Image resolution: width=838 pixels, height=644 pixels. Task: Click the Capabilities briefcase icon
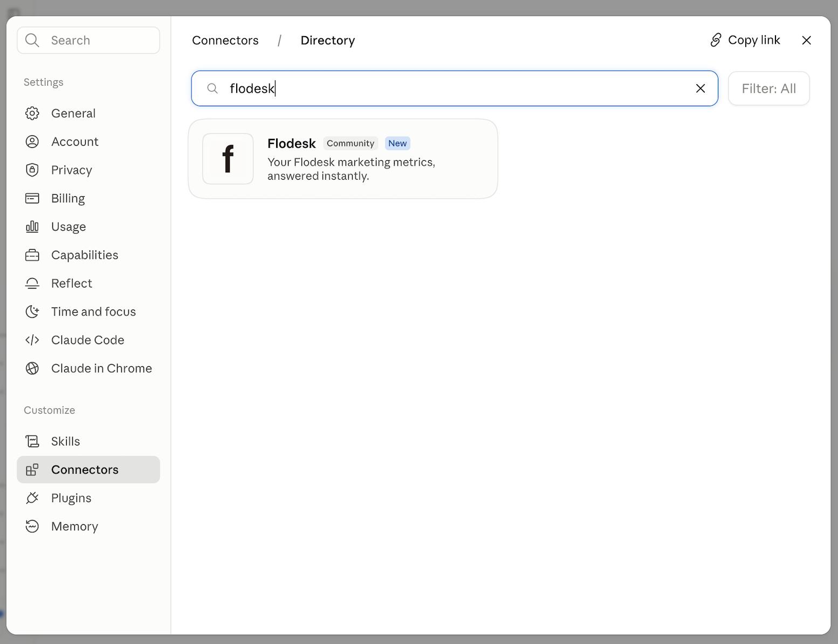[x=32, y=255]
